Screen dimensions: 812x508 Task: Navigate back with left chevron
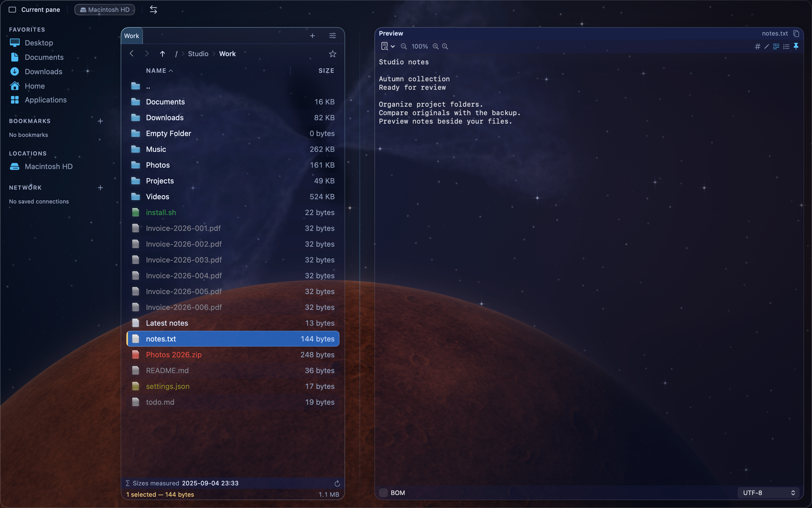(132, 54)
